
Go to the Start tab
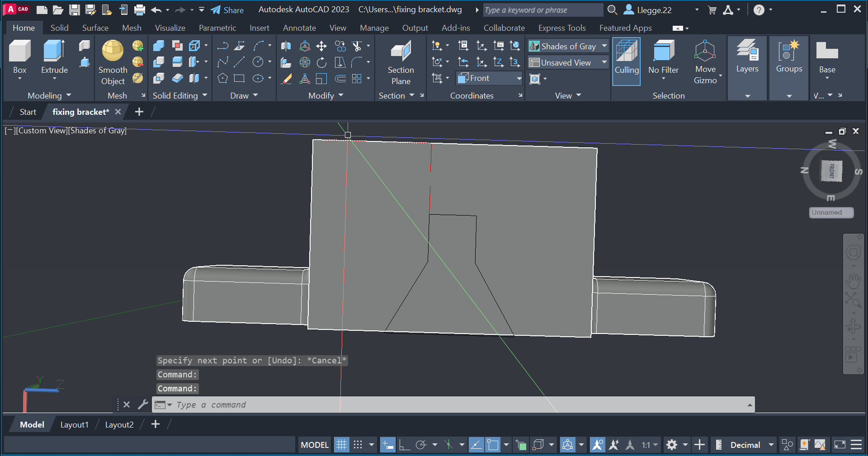(28, 112)
